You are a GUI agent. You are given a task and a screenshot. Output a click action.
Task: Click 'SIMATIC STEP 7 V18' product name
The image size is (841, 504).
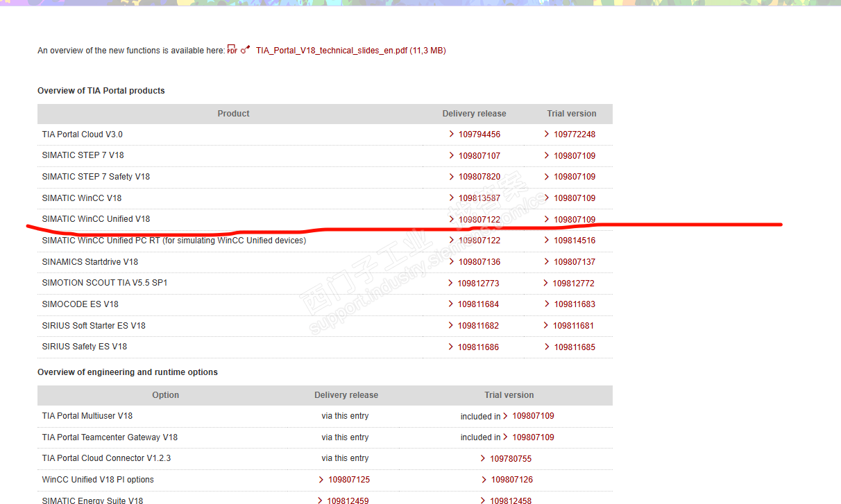(x=83, y=155)
